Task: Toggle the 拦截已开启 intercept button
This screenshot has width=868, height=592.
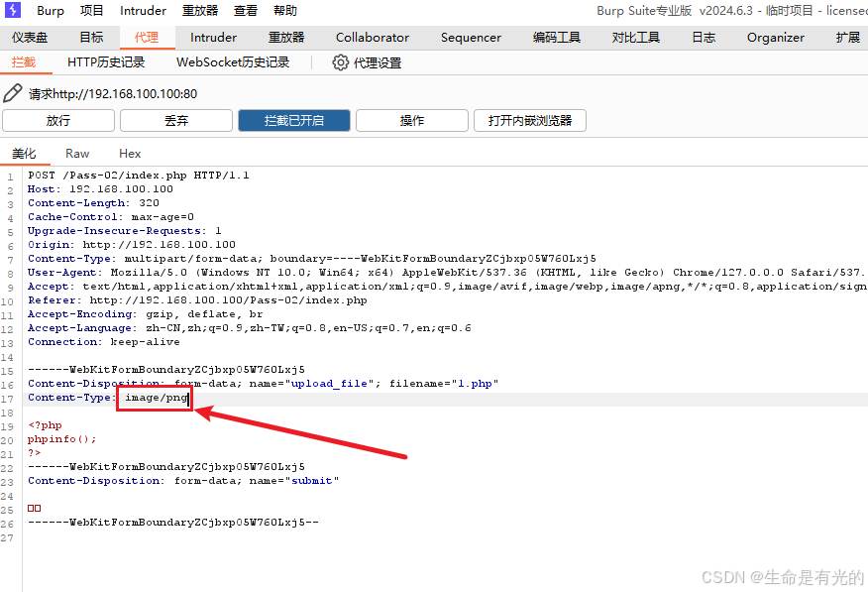Action: click(x=294, y=120)
